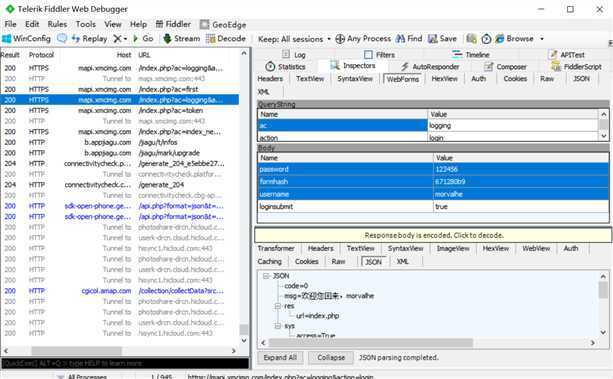Open the Help menu
The height and width of the screenshot is (379, 613).
coord(138,24)
